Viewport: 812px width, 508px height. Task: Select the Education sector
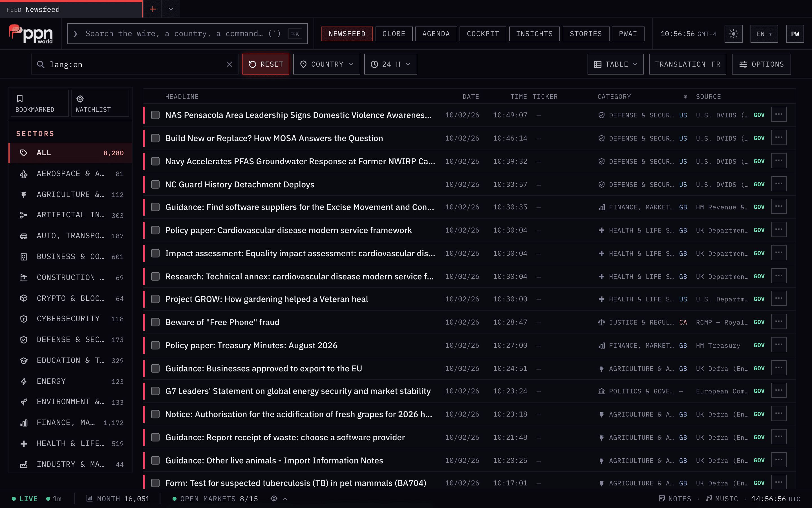[70, 360]
